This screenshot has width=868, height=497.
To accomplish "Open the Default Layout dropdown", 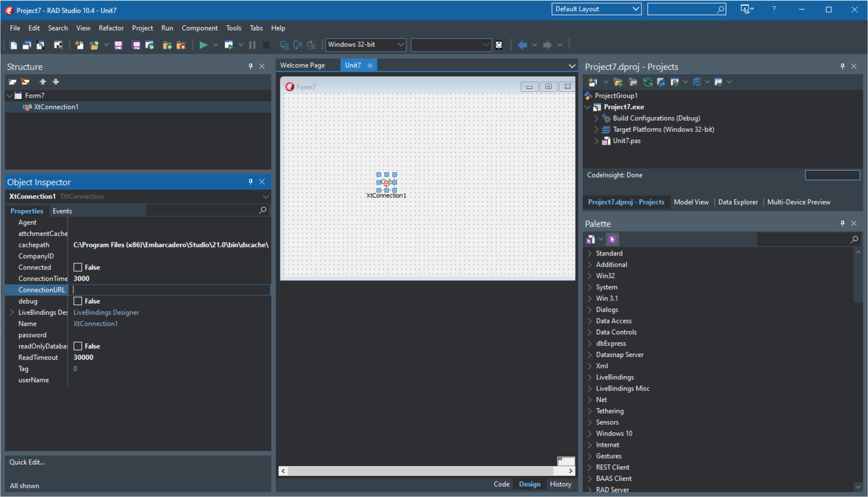I will [596, 9].
